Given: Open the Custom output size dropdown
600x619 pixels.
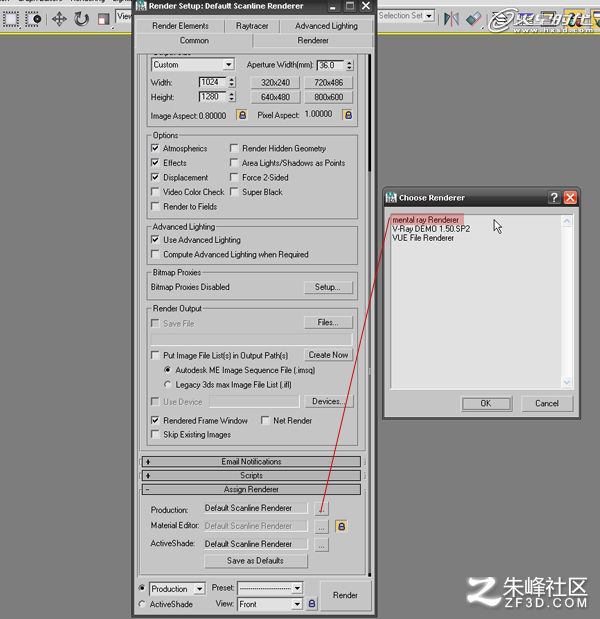Looking at the screenshot, I should click(x=228, y=64).
